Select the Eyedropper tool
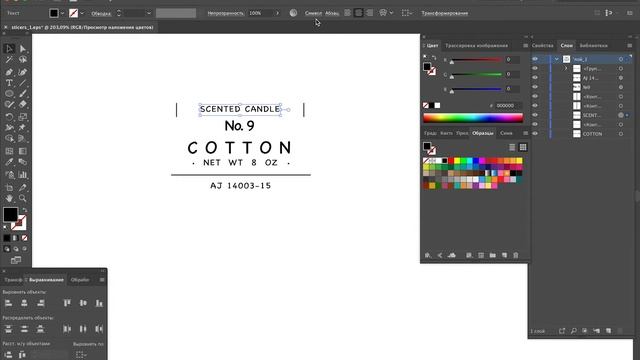 point(9,162)
